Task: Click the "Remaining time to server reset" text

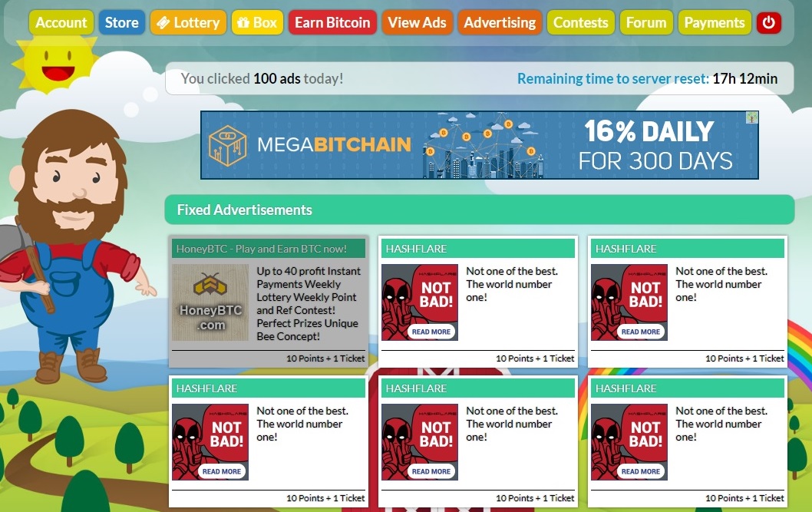Action: 613,79
